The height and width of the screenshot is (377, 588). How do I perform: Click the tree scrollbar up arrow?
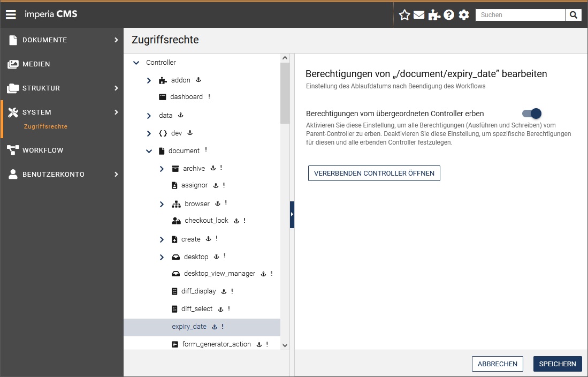click(285, 58)
